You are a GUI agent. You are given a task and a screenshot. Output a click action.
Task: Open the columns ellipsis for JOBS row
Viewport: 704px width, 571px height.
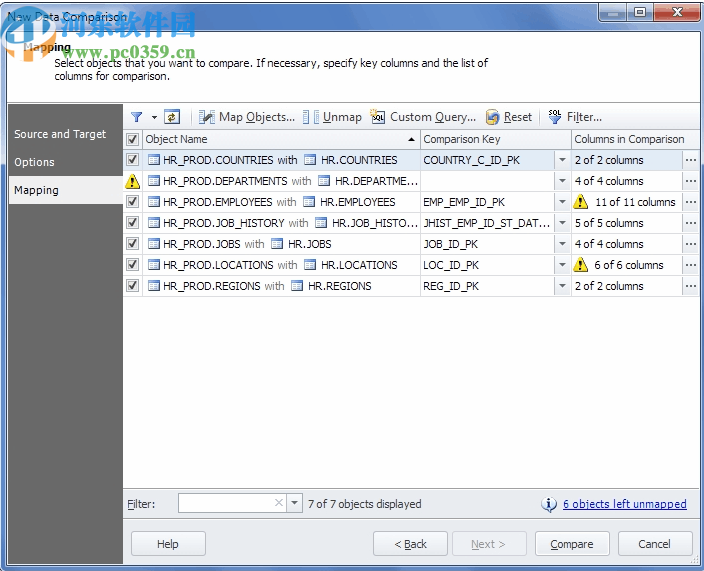[x=691, y=244]
